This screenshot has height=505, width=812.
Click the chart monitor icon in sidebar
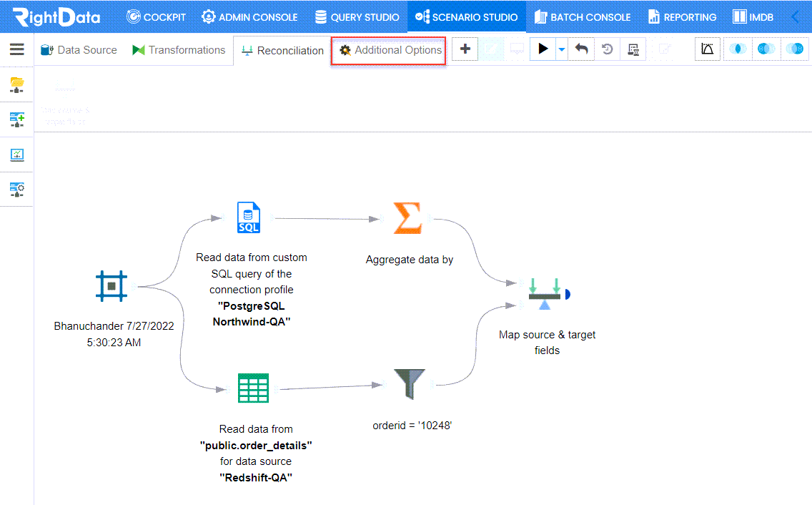(17, 155)
